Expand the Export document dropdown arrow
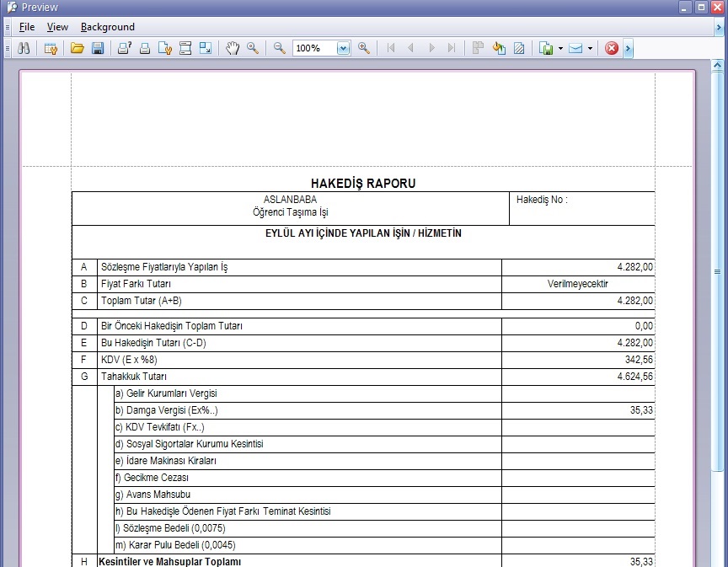Viewport: 728px width, 567px height. tap(560, 48)
